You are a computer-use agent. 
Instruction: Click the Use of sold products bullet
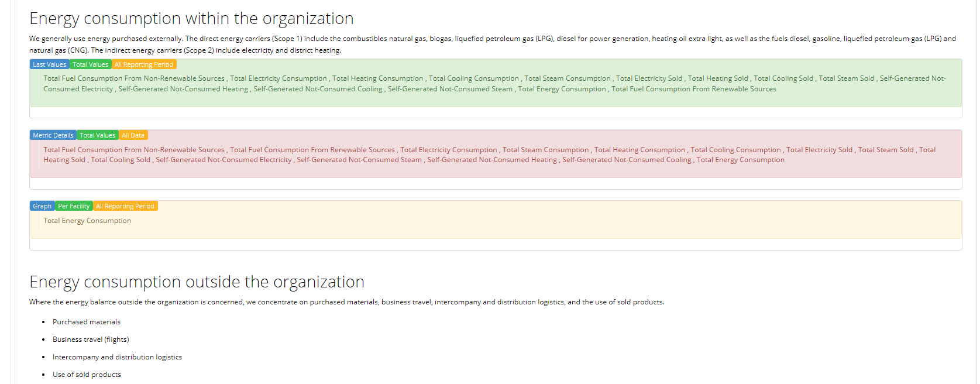pyautogui.click(x=87, y=375)
